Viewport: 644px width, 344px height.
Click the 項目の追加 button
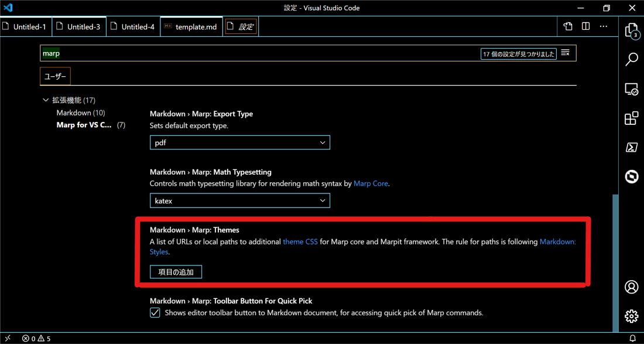pos(176,272)
